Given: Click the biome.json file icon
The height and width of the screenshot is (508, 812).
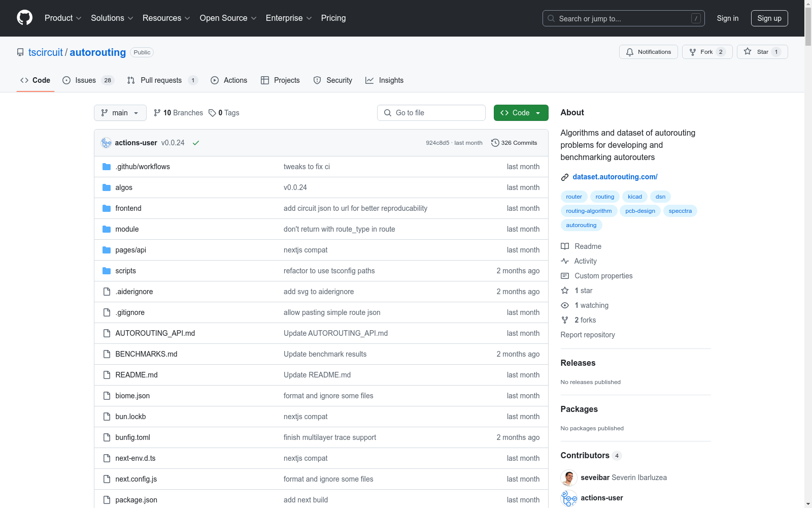Looking at the screenshot, I should click(x=107, y=396).
